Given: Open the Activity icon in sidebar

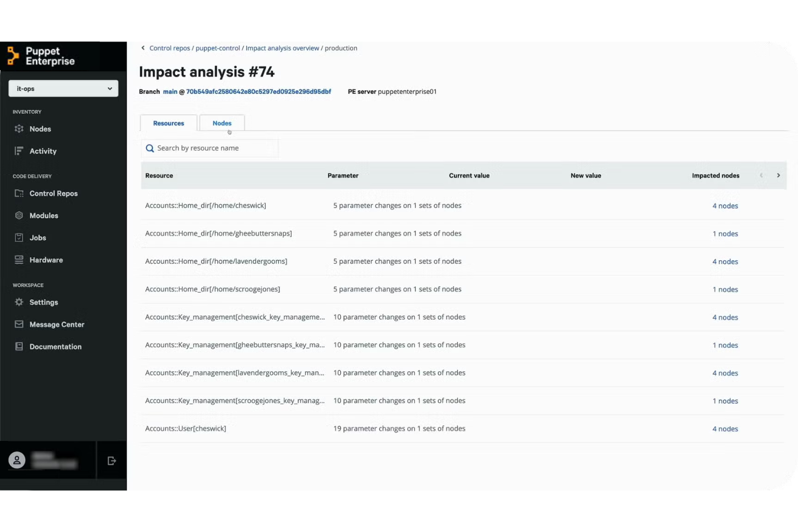Looking at the screenshot, I should (x=18, y=151).
